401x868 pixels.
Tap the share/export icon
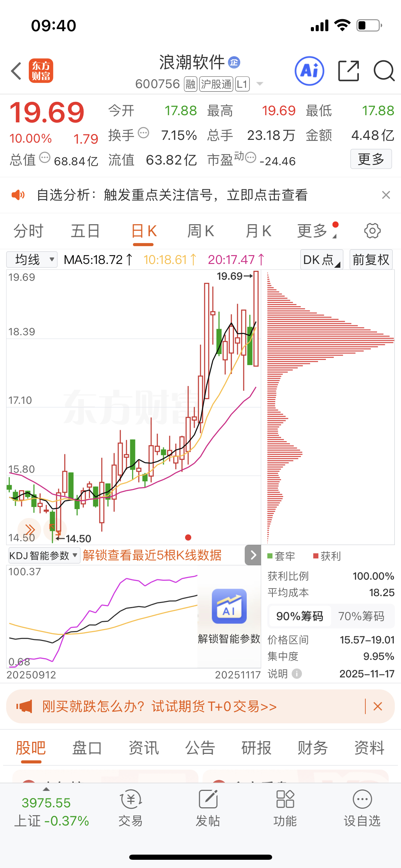pyautogui.click(x=349, y=71)
